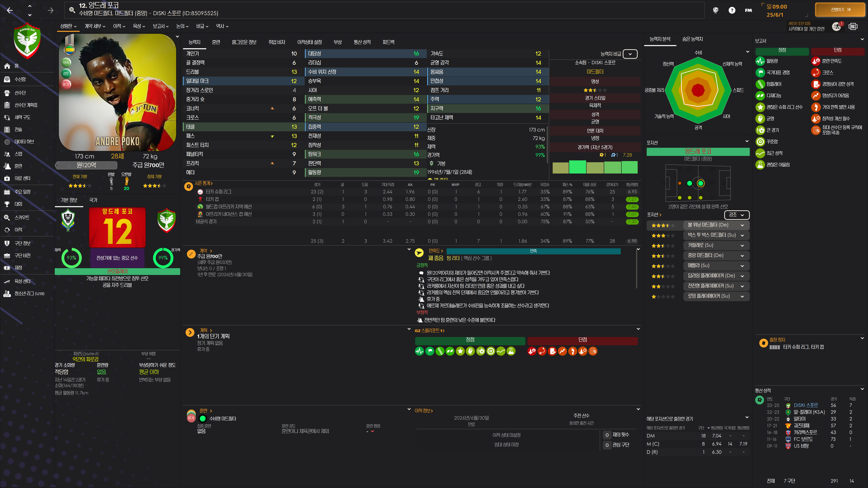Click the back arrow navigation icon
Viewport: 868px width, 488px height.
tap(10, 10)
